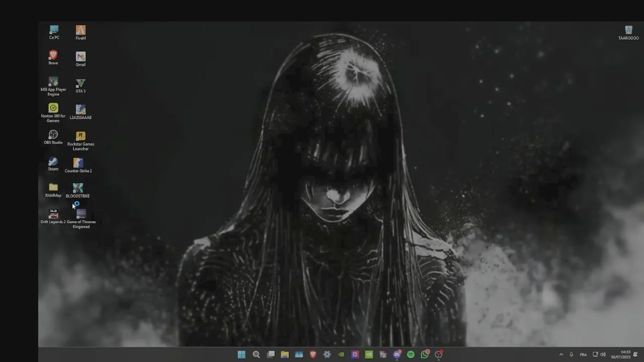Select the Norton 360 for Gamers icon
This screenshot has height=362, width=644.
(x=53, y=113)
